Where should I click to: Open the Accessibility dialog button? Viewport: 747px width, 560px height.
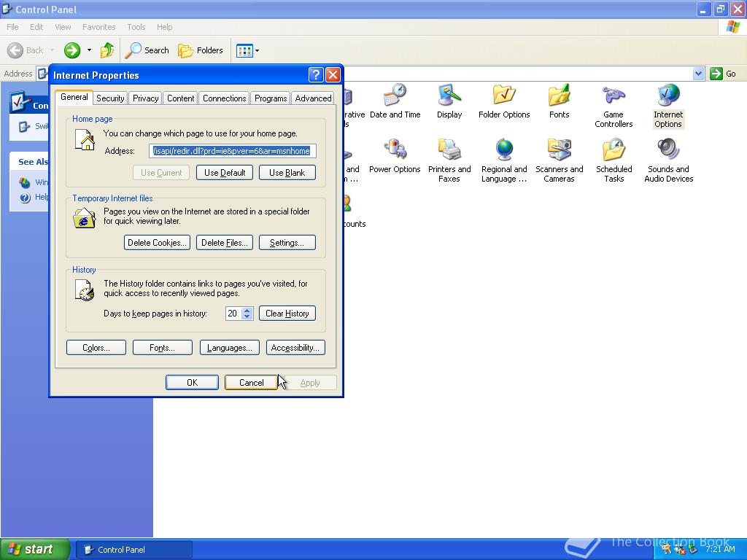[x=296, y=348]
